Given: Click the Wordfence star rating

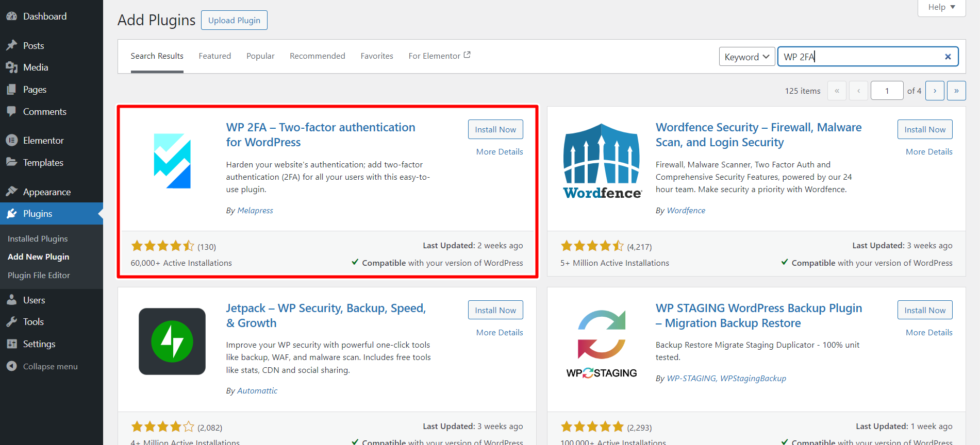Looking at the screenshot, I should coord(592,246).
